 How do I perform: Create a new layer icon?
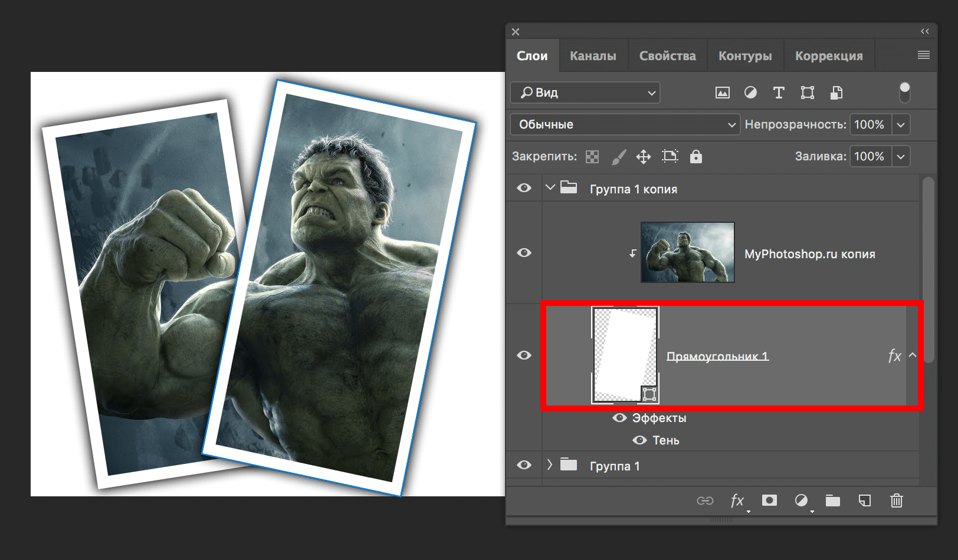point(865,500)
